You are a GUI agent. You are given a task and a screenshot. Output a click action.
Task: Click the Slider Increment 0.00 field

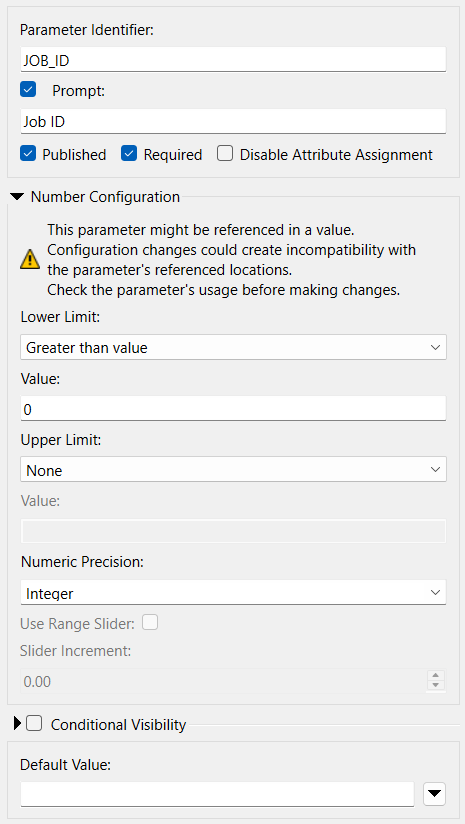coord(224,681)
